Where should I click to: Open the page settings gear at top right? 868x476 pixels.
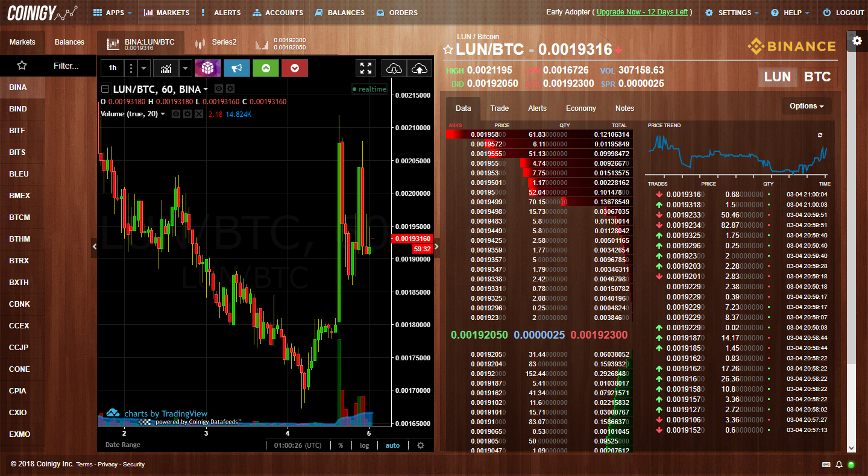click(857, 41)
